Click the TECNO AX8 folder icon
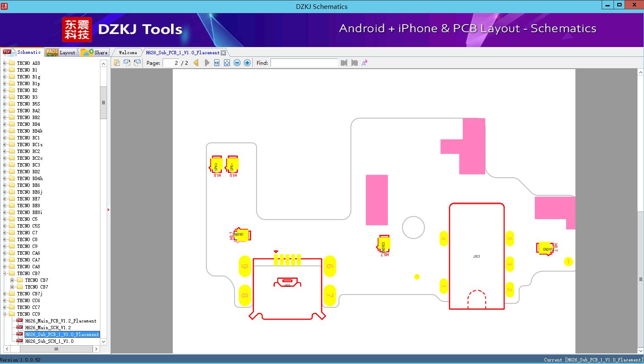This screenshot has width=644, height=364. [12, 63]
